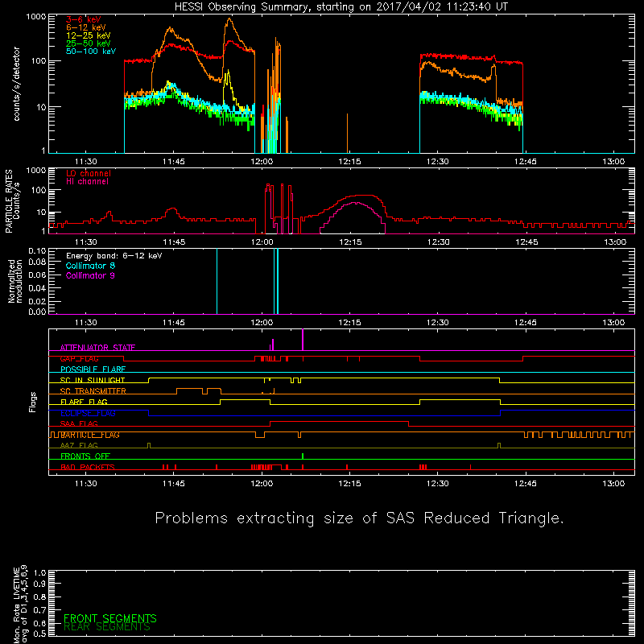Click the LO channel legend label
Screen dimensions: 644x644
pos(89,173)
